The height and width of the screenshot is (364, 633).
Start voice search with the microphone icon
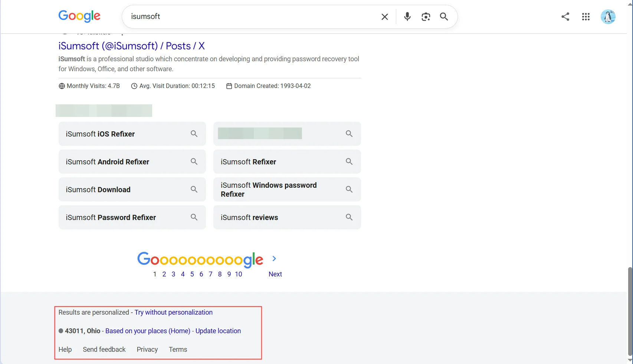[407, 17]
